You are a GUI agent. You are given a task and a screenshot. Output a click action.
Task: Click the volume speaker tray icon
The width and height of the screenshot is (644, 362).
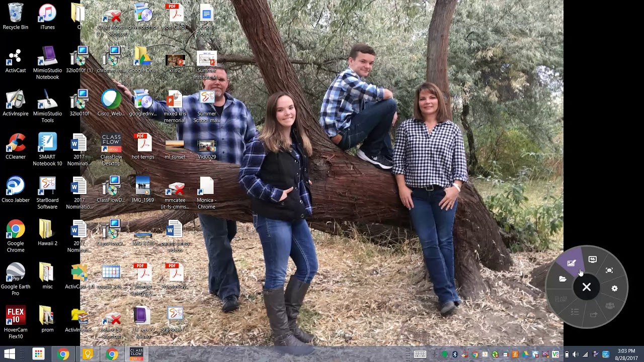(x=575, y=354)
